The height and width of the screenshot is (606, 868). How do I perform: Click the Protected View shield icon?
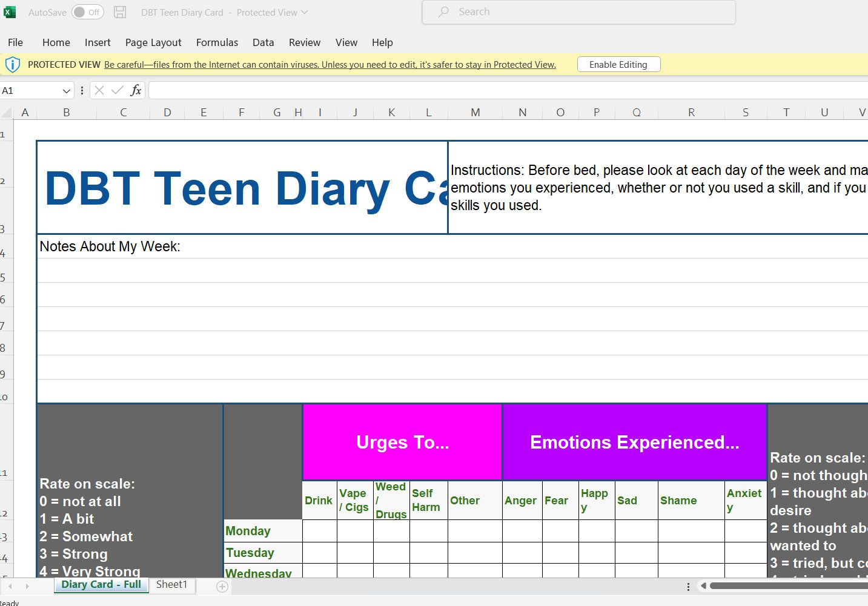click(x=13, y=64)
